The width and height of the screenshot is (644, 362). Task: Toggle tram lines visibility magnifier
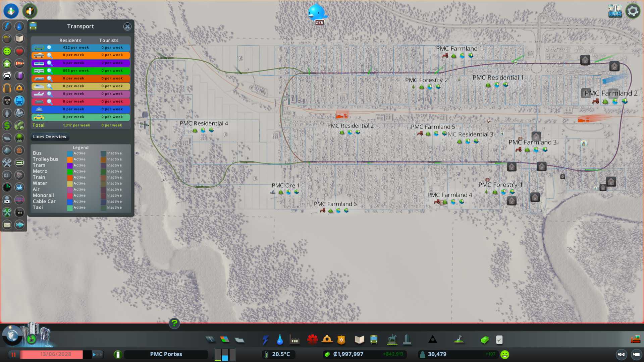tap(49, 63)
